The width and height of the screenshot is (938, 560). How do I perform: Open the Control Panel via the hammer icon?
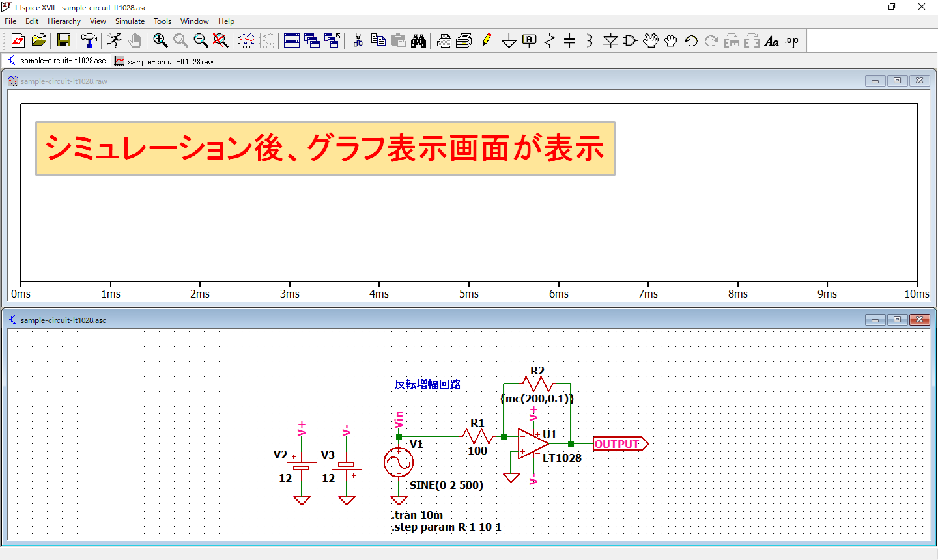coord(88,40)
